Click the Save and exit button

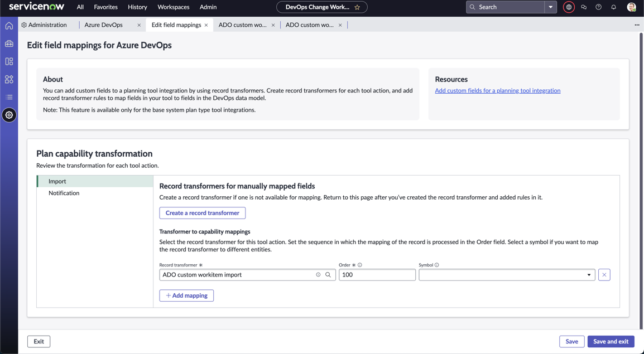pyautogui.click(x=611, y=341)
